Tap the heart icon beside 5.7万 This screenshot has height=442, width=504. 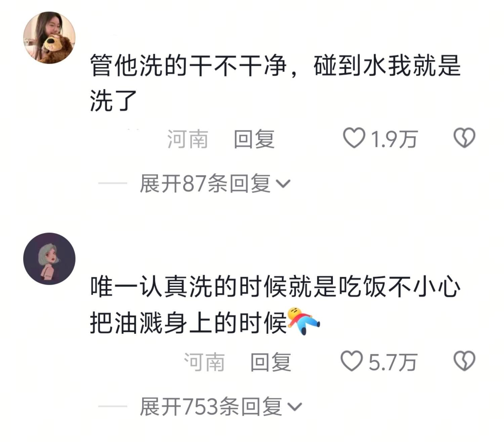(x=352, y=361)
